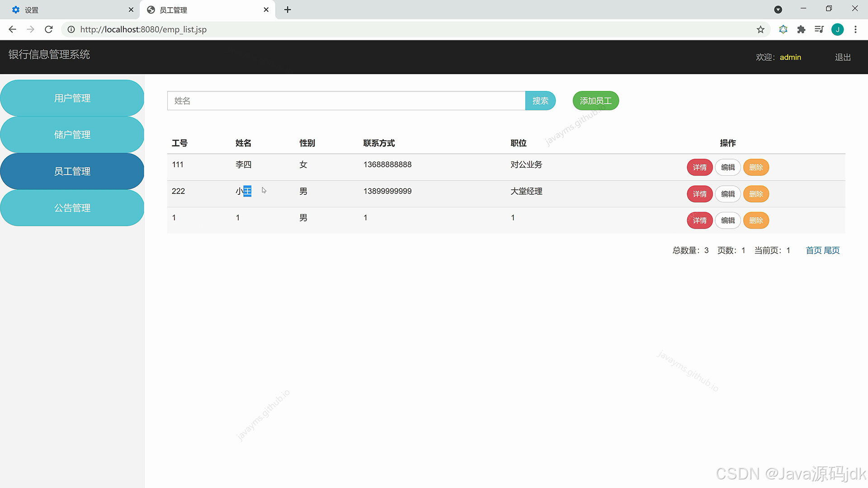868x488 pixels.
Task: Click the hexagon extension icon in the toolbar
Action: click(x=783, y=29)
